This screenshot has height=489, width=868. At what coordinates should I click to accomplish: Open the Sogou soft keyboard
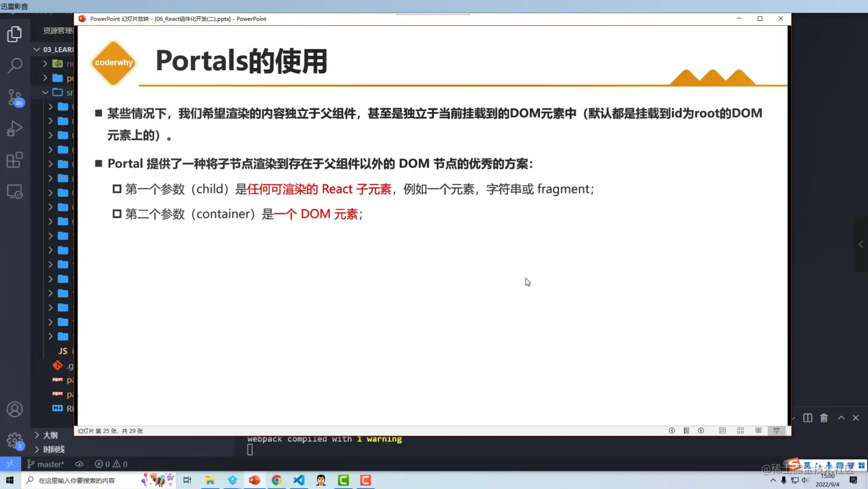coord(840,465)
